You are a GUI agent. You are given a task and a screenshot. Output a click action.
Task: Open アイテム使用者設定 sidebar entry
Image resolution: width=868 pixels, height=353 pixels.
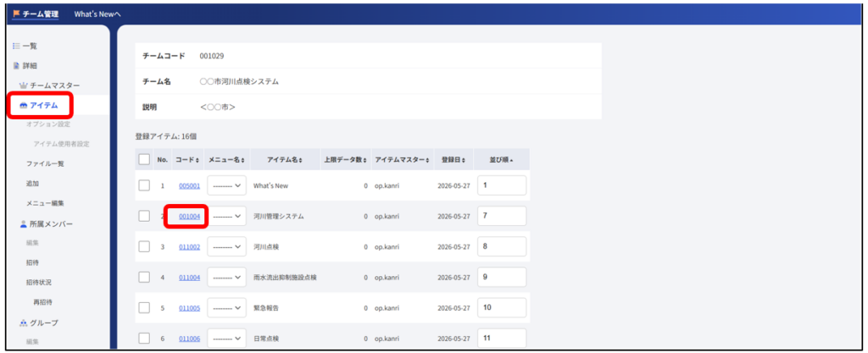pos(61,144)
